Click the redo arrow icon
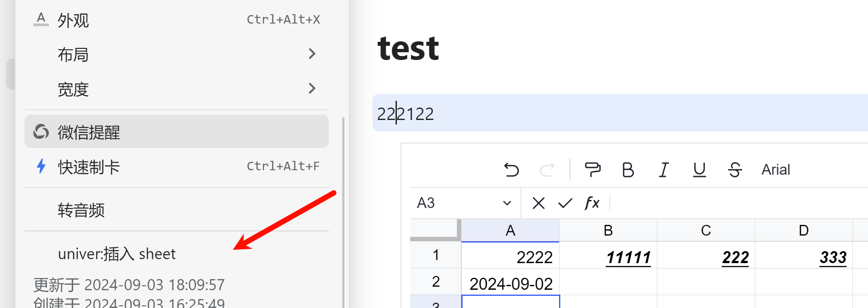Viewport: 868px width, 308px height. click(x=547, y=170)
